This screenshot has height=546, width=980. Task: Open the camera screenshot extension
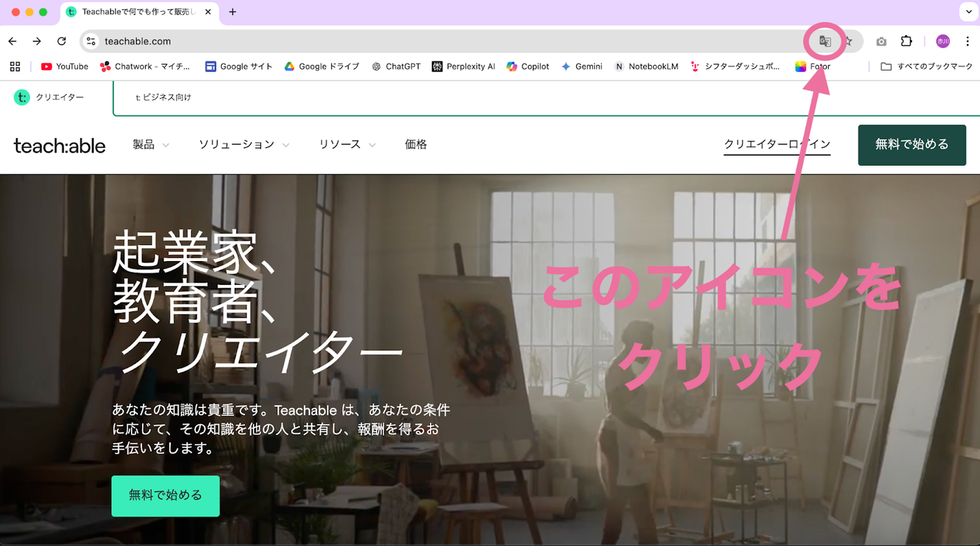click(x=881, y=41)
